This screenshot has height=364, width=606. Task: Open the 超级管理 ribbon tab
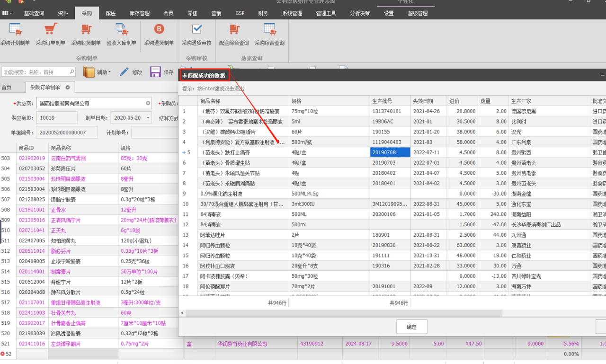pyautogui.click(x=418, y=13)
